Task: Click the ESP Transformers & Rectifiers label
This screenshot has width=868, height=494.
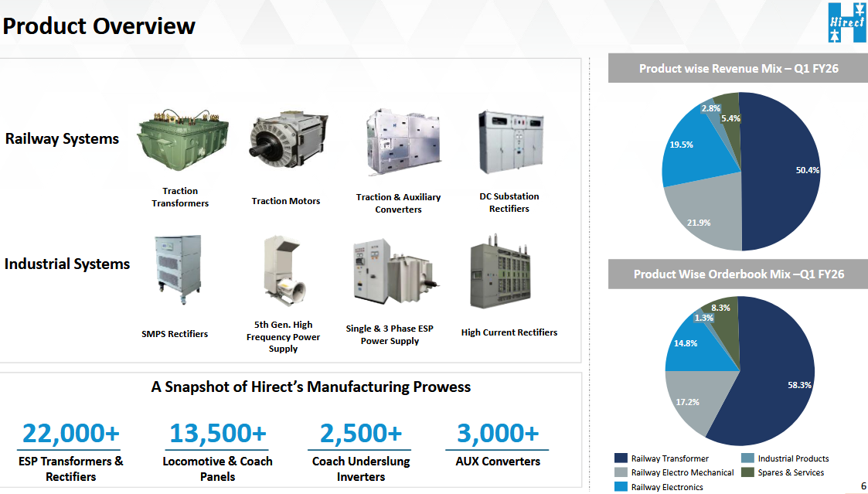Action: point(71,468)
